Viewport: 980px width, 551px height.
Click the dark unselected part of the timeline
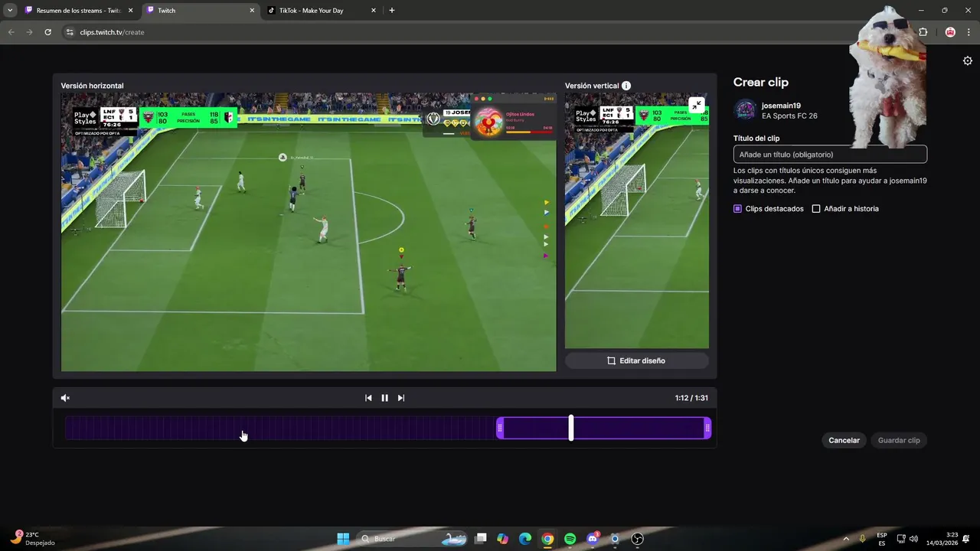pyautogui.click(x=280, y=428)
